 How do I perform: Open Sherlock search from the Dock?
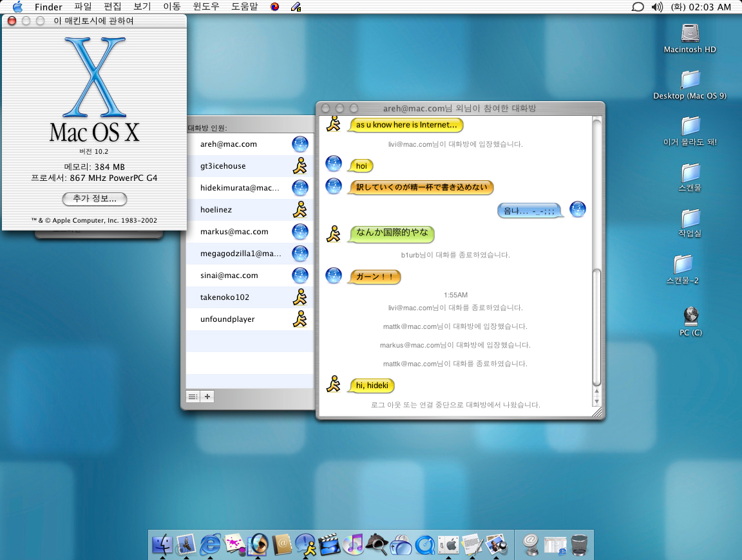376,545
